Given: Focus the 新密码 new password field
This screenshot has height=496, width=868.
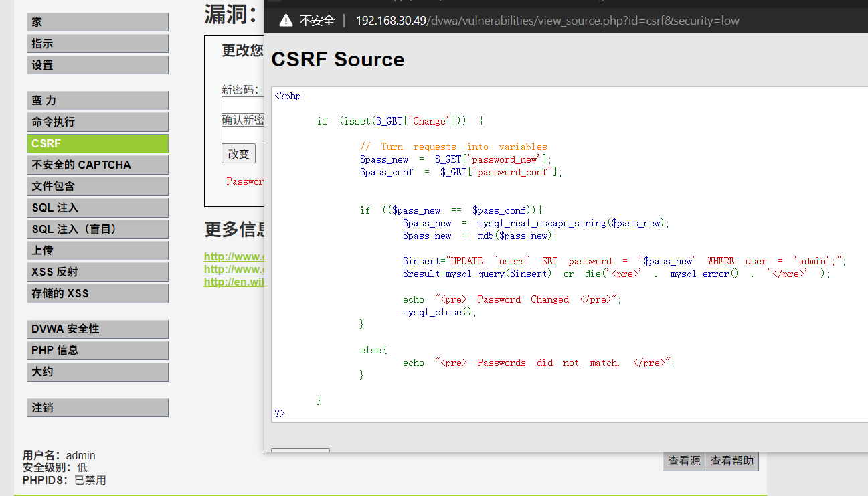Looking at the screenshot, I should click(243, 105).
